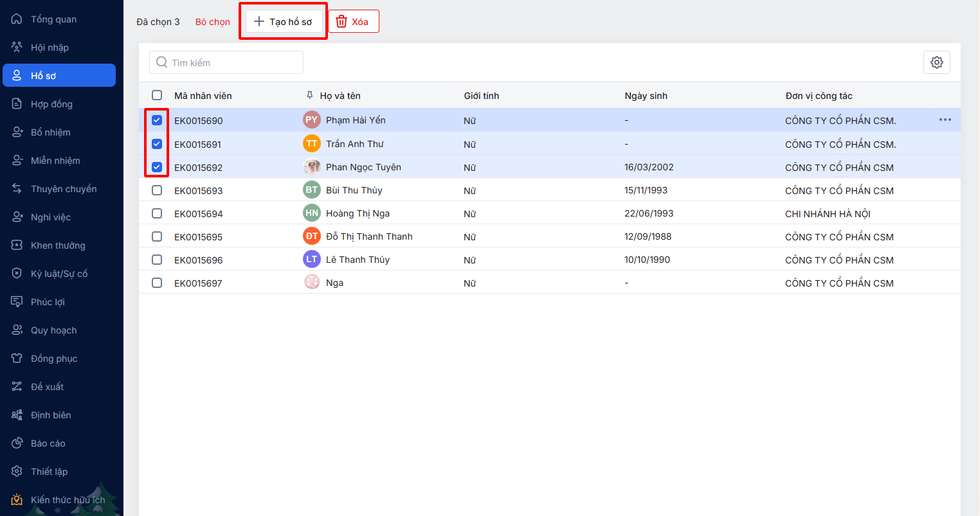This screenshot has width=980, height=516.
Task: Tick checkbox for employee EK0015693
Action: click(x=157, y=190)
